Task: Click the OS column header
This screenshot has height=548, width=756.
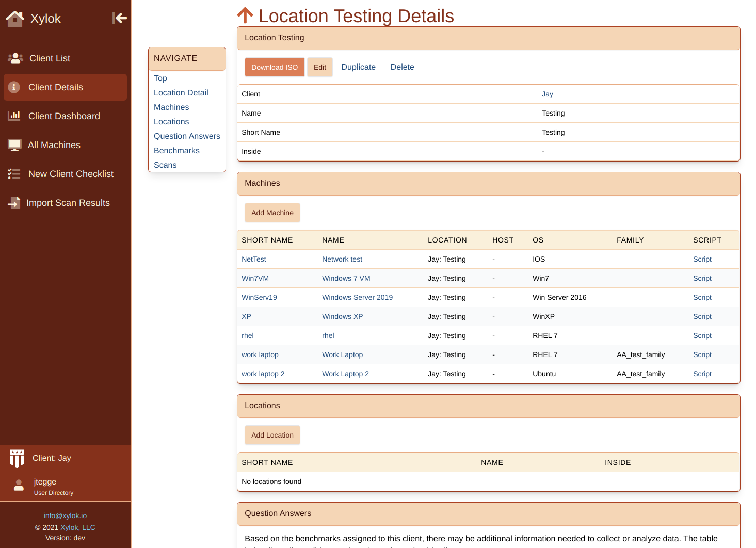Action: point(538,240)
